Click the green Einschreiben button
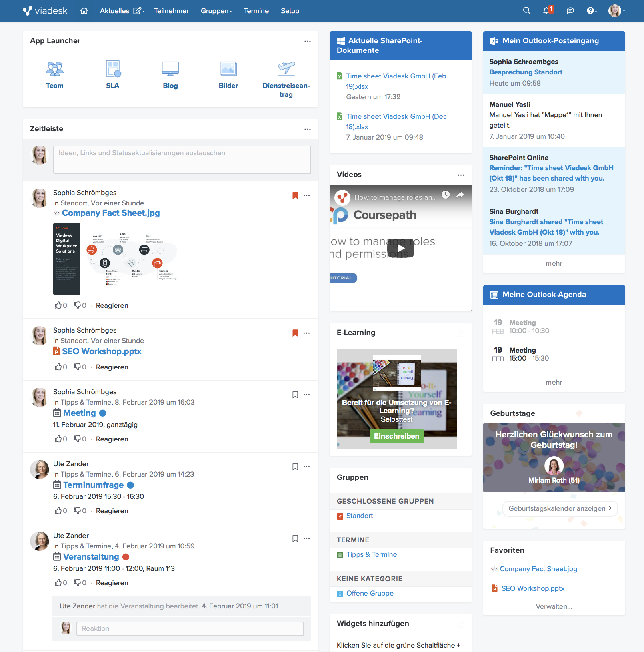 (396, 436)
